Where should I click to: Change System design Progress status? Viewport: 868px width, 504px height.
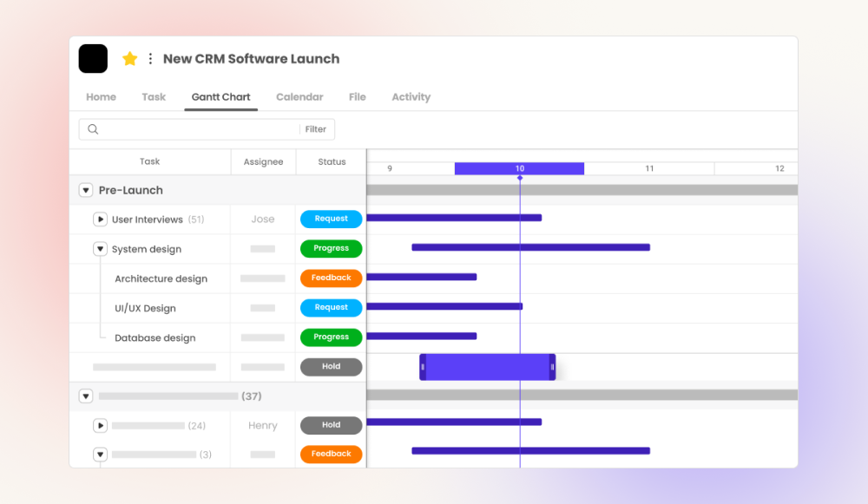pos(331,248)
